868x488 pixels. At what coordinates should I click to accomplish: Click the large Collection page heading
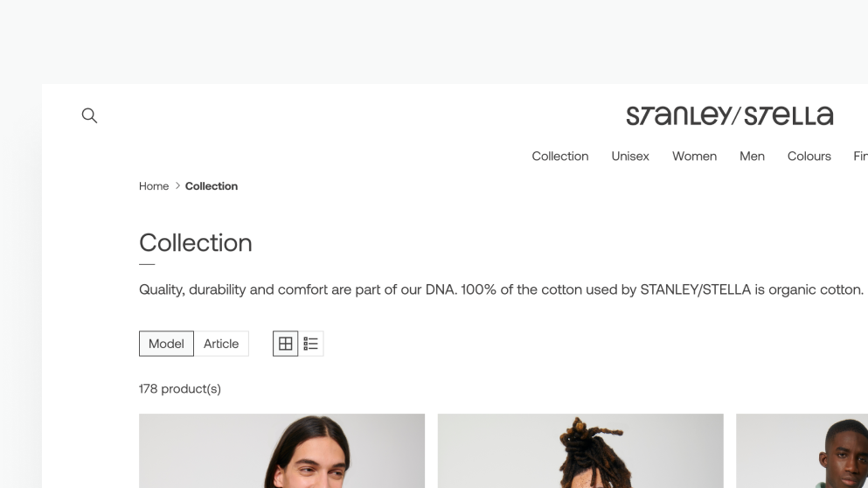pyautogui.click(x=196, y=243)
